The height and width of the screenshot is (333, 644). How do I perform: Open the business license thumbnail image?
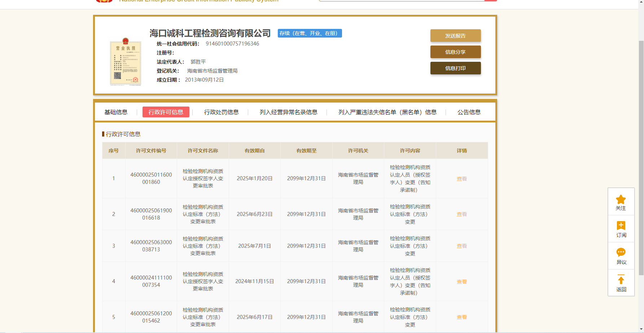pos(125,62)
